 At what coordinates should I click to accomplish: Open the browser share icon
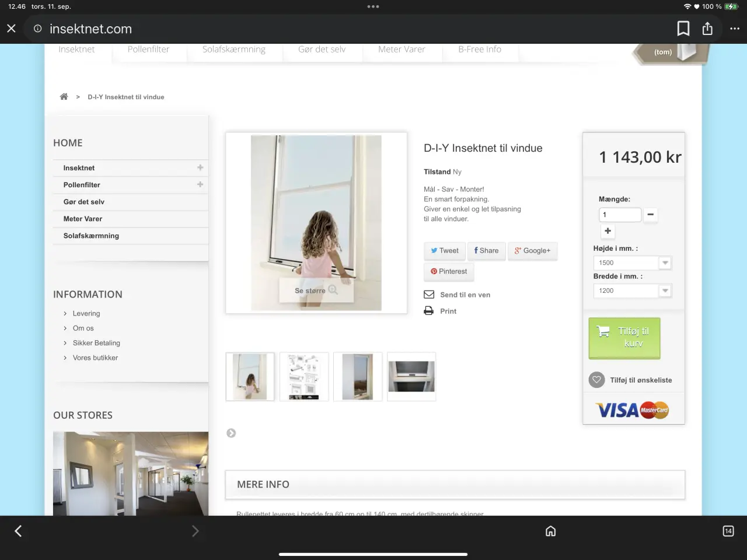point(707,29)
